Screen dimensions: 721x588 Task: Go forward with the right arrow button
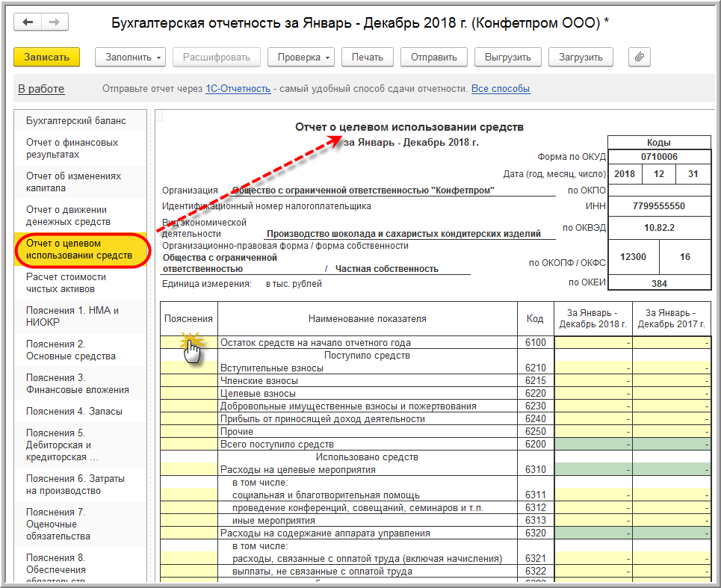coord(55,22)
